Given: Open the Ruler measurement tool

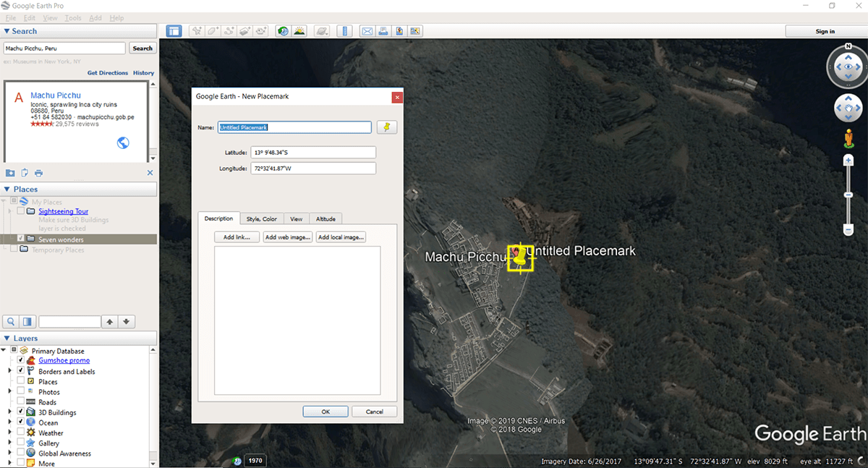Looking at the screenshot, I should tap(345, 30).
